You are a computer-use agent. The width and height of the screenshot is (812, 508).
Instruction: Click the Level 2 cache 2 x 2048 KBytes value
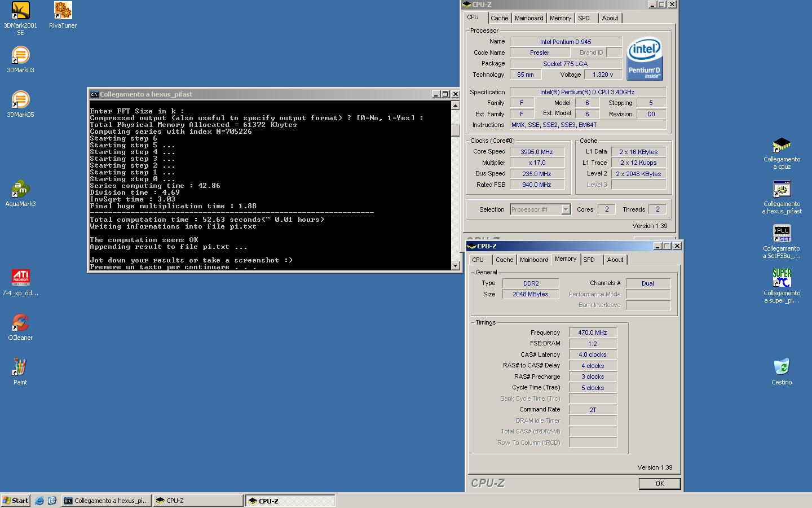point(638,174)
